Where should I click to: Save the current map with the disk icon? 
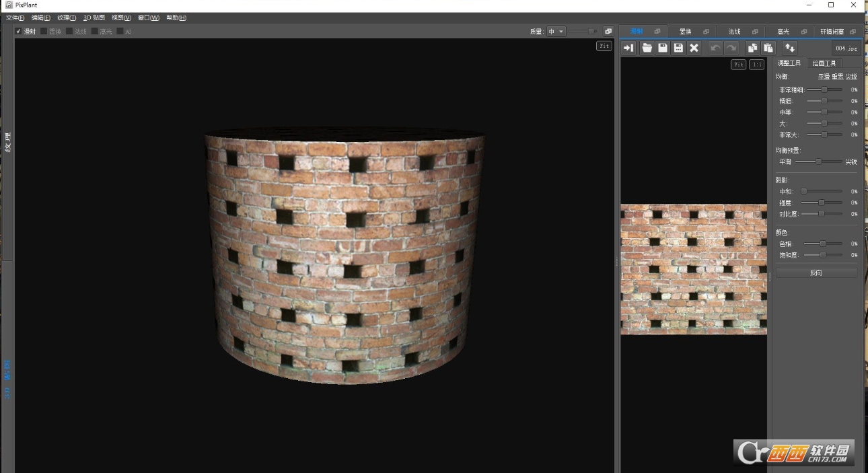point(663,48)
